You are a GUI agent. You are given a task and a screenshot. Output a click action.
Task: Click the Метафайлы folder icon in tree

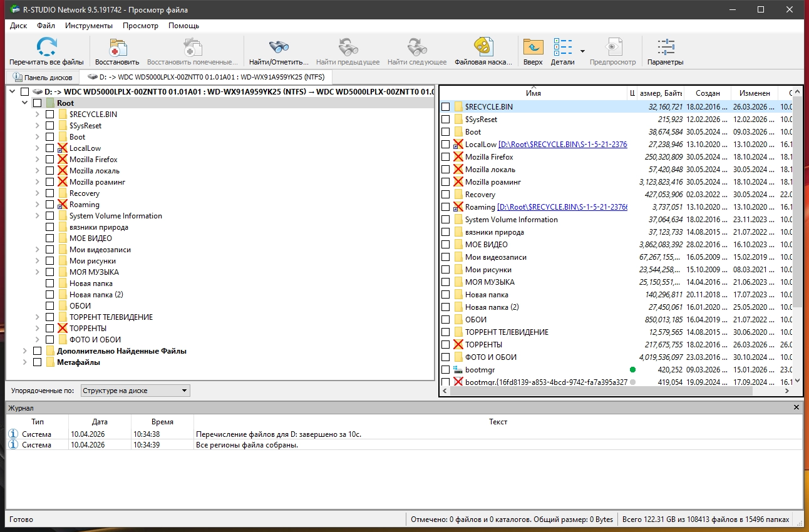(x=50, y=362)
